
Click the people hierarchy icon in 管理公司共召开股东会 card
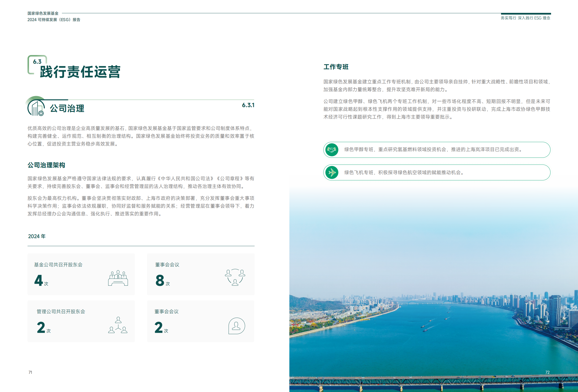[118, 325]
